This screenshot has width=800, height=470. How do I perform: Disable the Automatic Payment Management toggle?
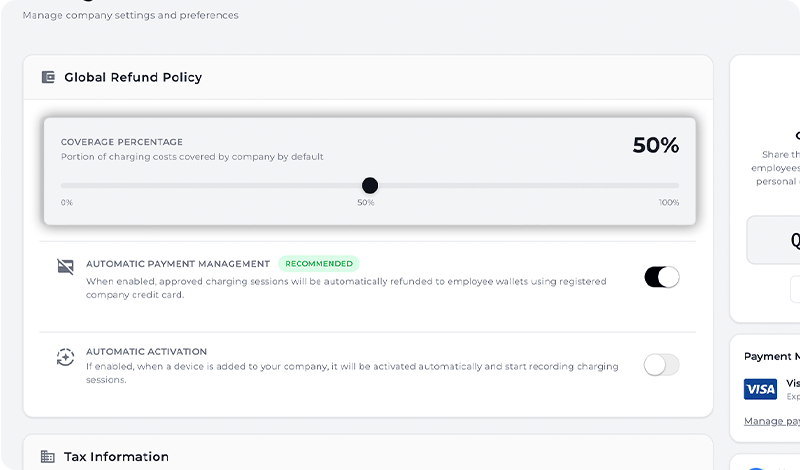(661, 277)
